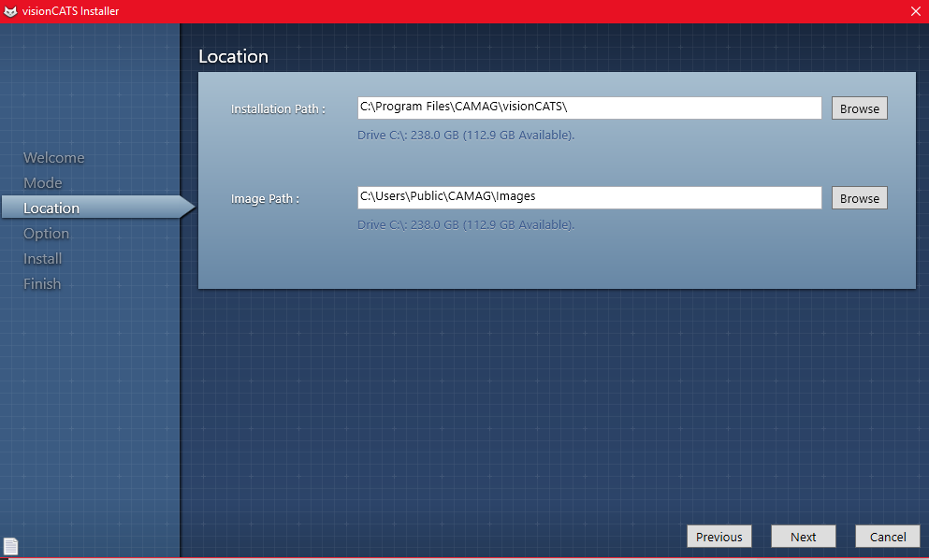Click the 'Installation Path :' label

278,109
